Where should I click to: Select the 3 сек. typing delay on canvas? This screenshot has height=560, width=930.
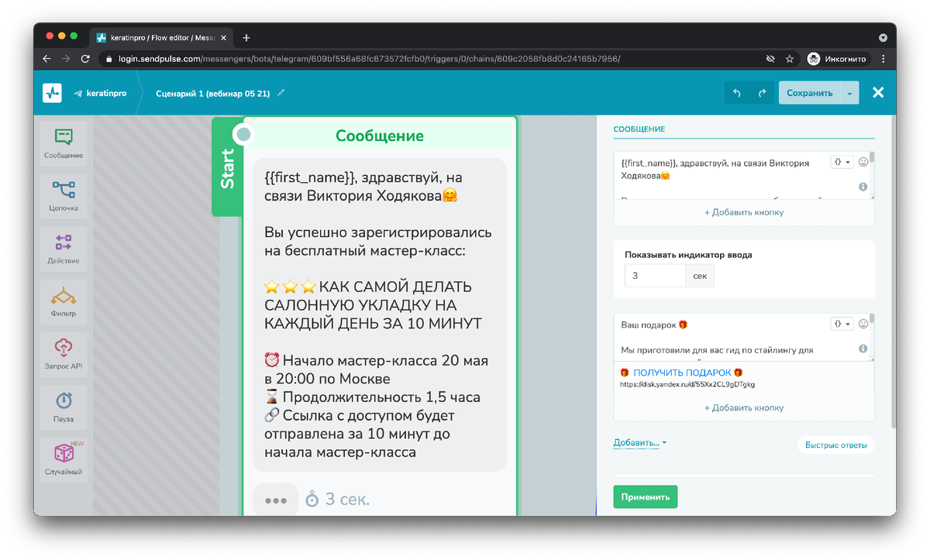[x=338, y=500]
